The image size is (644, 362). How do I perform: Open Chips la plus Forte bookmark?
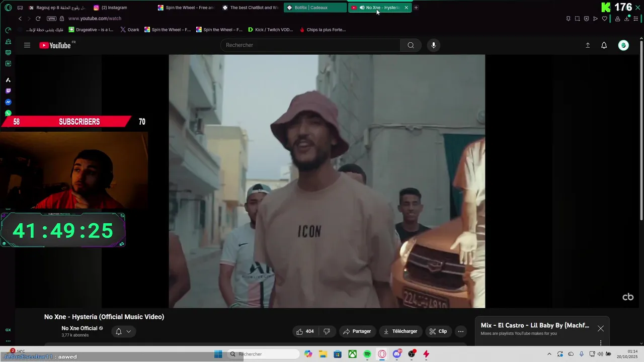pos(323,30)
